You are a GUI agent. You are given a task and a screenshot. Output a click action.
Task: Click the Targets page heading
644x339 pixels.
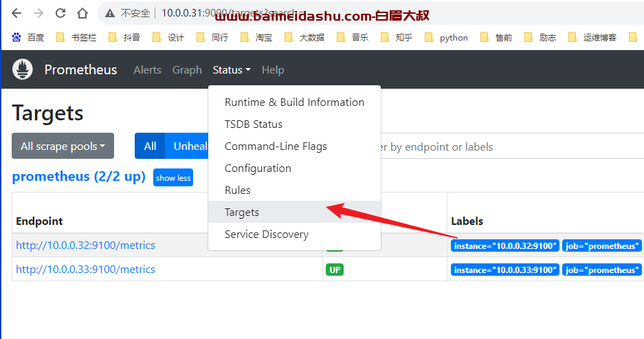pyautogui.click(x=47, y=113)
